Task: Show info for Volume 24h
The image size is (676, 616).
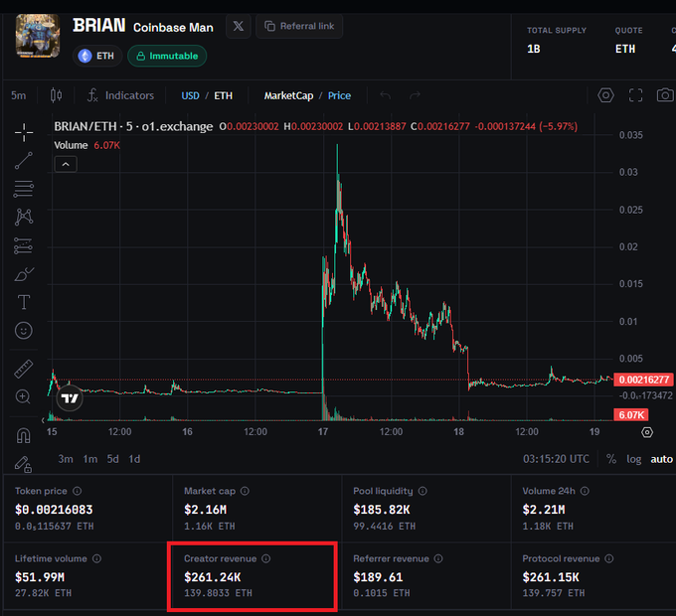Action: pyautogui.click(x=585, y=491)
